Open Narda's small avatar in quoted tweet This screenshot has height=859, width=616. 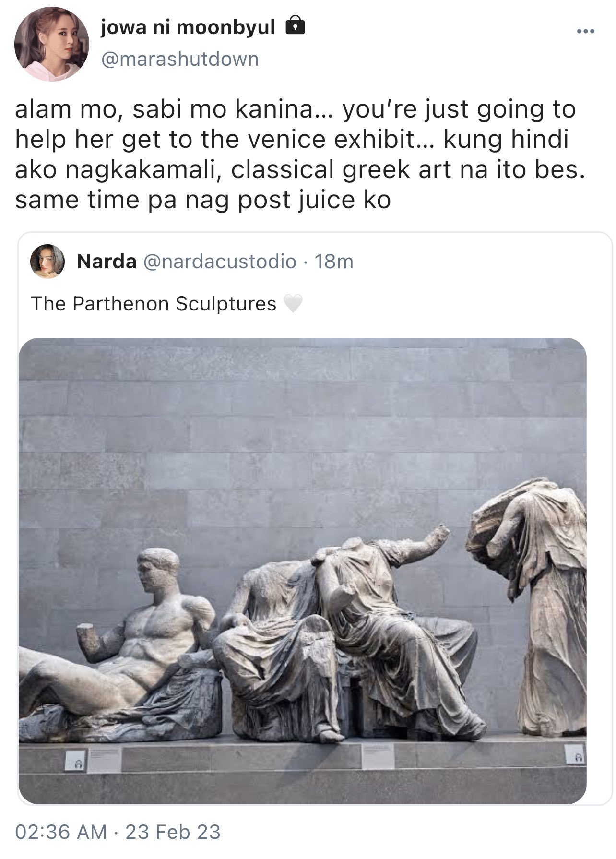coord(47,262)
